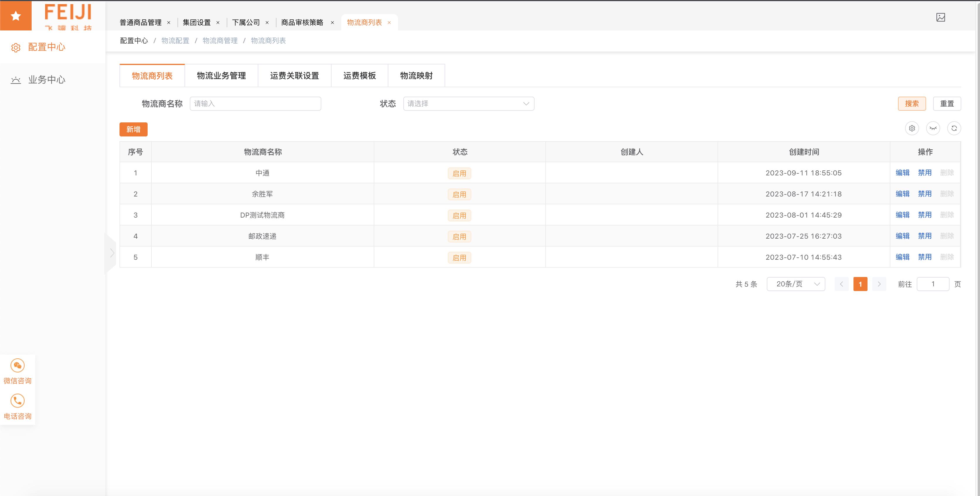This screenshot has width=980, height=496.
Task: Click the 物流商名称 column header
Action: point(262,152)
